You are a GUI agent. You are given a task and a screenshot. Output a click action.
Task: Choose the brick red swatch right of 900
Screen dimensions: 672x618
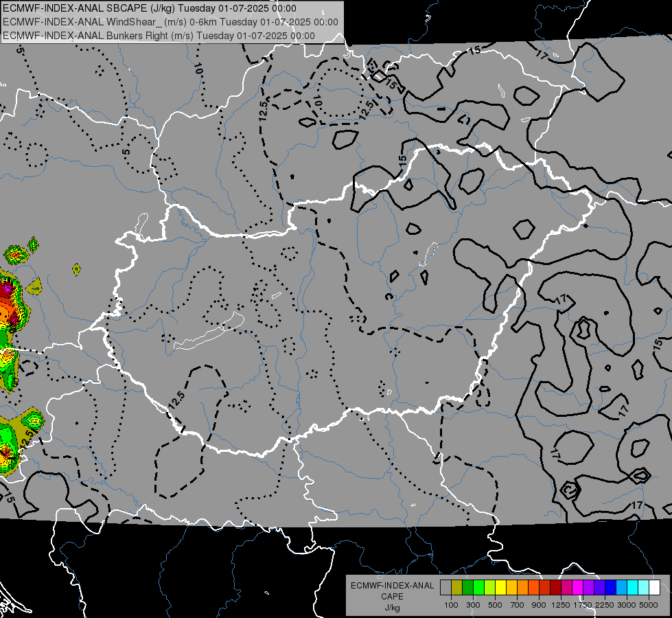point(545,587)
